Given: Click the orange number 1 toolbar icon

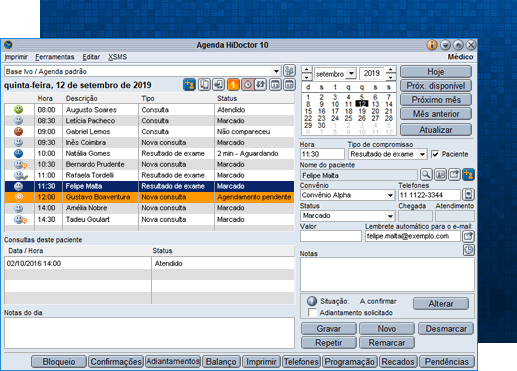Looking at the screenshot, I should [233, 85].
